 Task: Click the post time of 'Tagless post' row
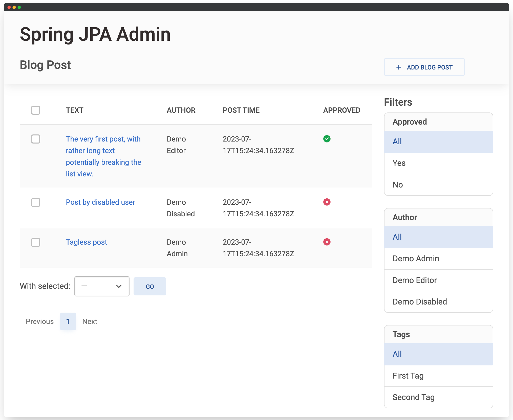(x=258, y=248)
